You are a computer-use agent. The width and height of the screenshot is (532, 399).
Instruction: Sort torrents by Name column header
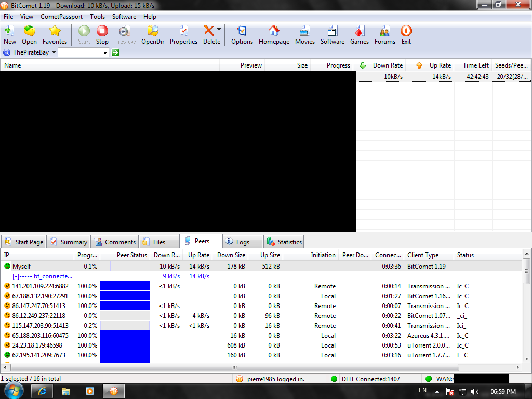tap(110, 65)
